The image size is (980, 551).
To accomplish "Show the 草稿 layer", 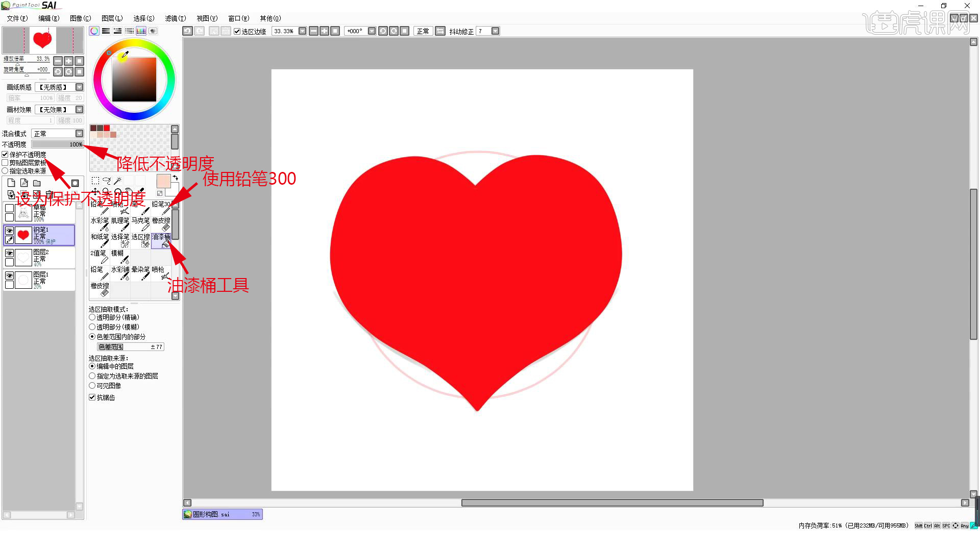I will point(9,208).
